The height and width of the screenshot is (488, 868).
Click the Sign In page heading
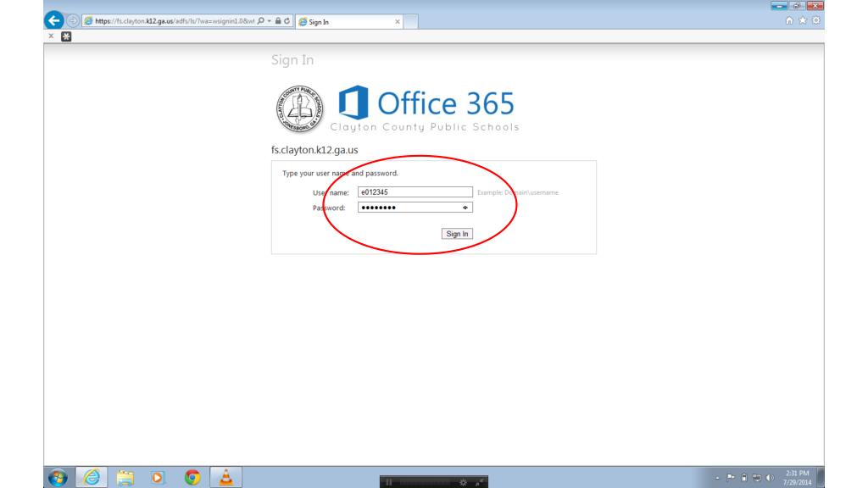(x=292, y=60)
